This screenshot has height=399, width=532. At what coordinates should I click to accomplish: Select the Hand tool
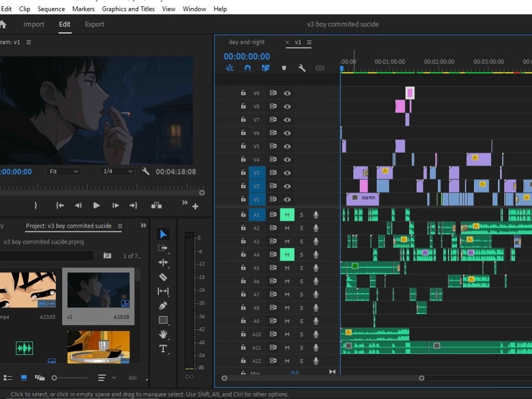pyautogui.click(x=163, y=334)
